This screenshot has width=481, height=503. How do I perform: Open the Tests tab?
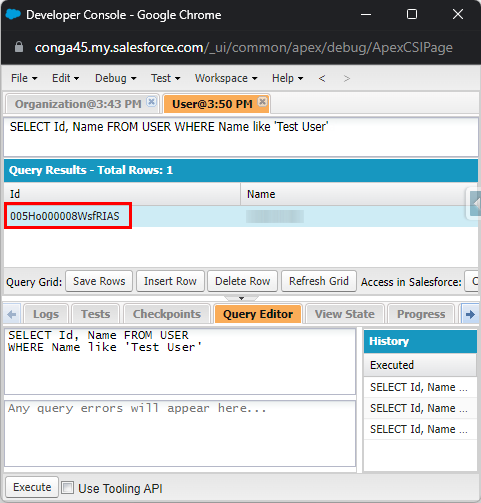[96, 314]
